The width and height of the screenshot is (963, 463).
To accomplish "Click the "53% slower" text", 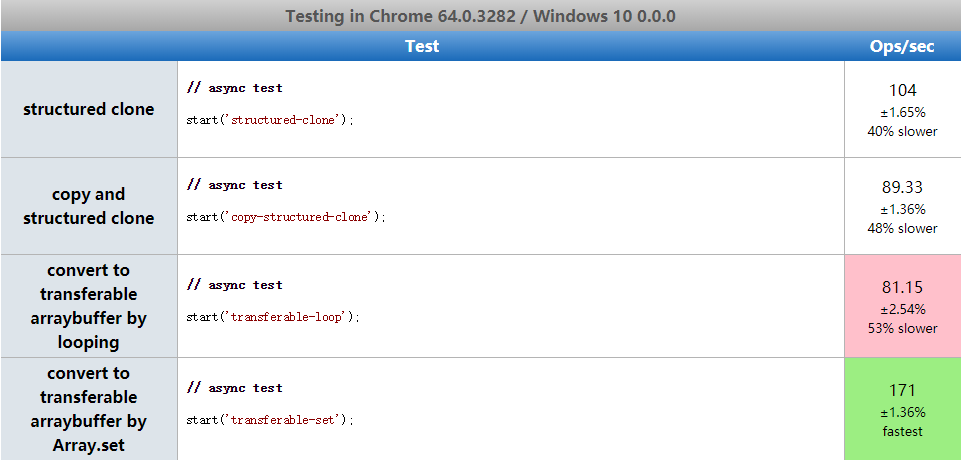I will (x=902, y=328).
